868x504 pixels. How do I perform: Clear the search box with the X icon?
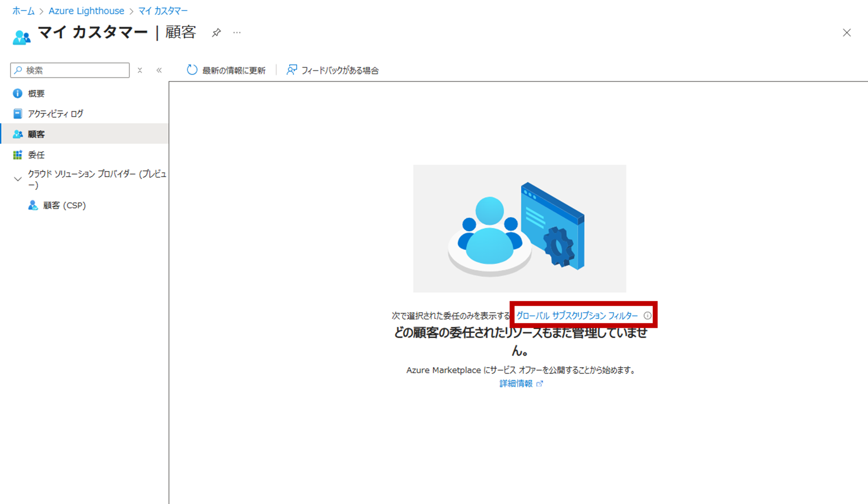tap(140, 70)
